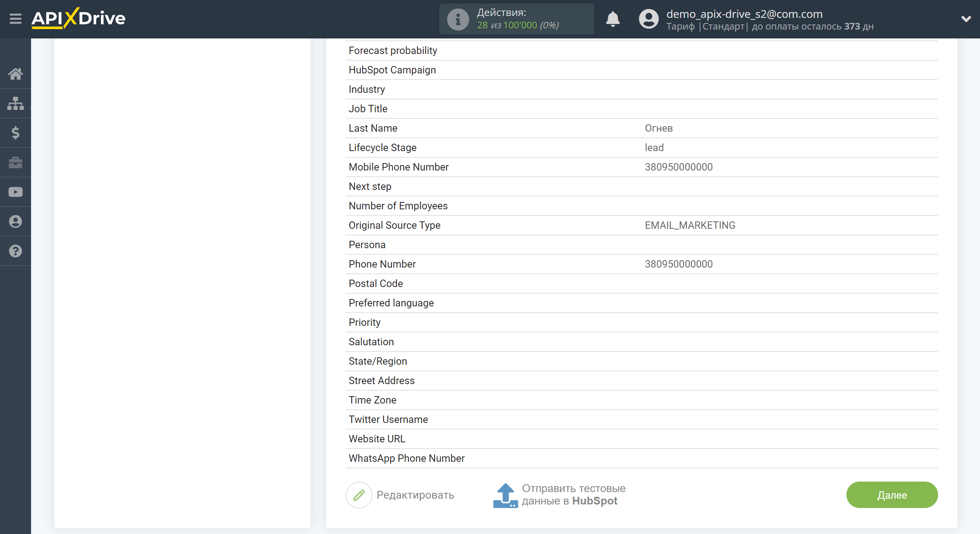
Task: Click the Preferred language row
Action: pyautogui.click(x=641, y=303)
